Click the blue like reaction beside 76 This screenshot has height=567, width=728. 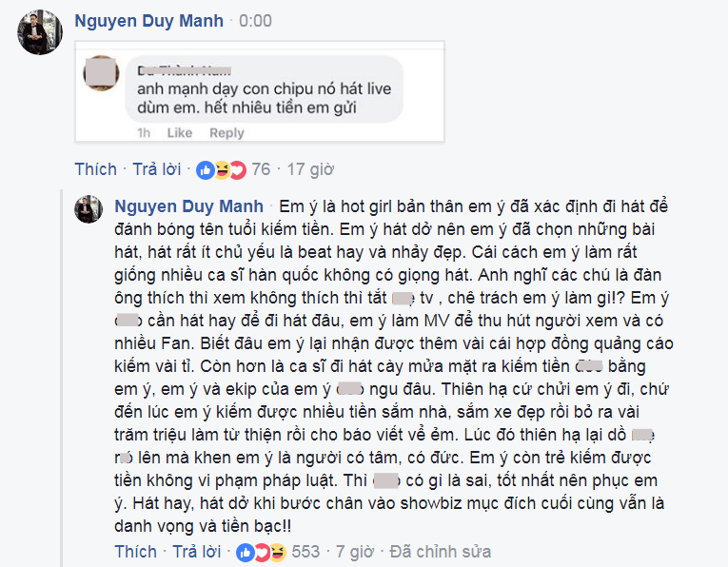(205, 170)
